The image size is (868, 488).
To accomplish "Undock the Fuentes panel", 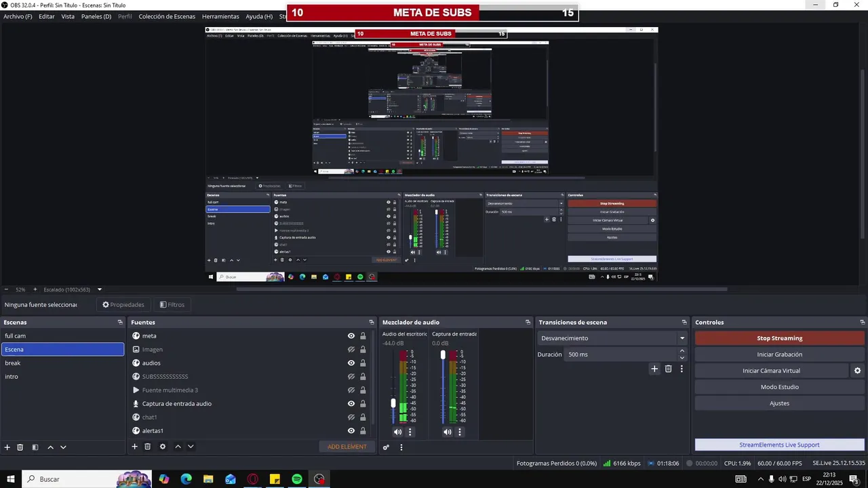I will (x=372, y=323).
